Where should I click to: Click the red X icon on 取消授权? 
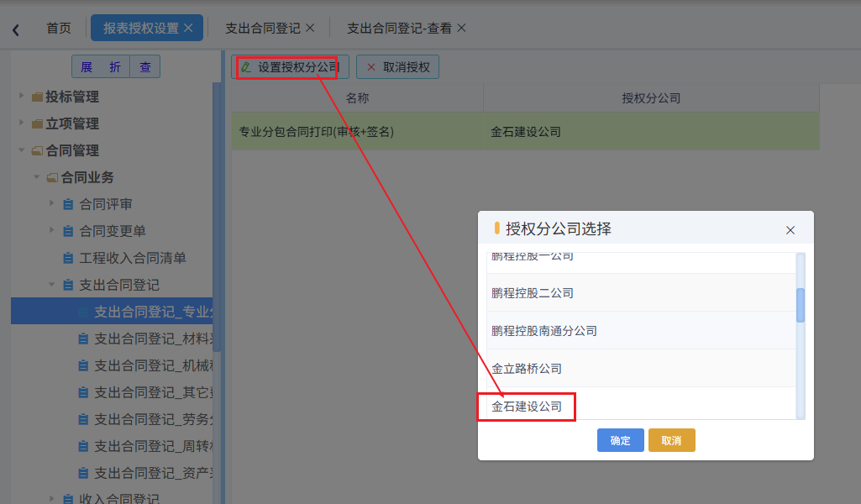click(x=371, y=67)
